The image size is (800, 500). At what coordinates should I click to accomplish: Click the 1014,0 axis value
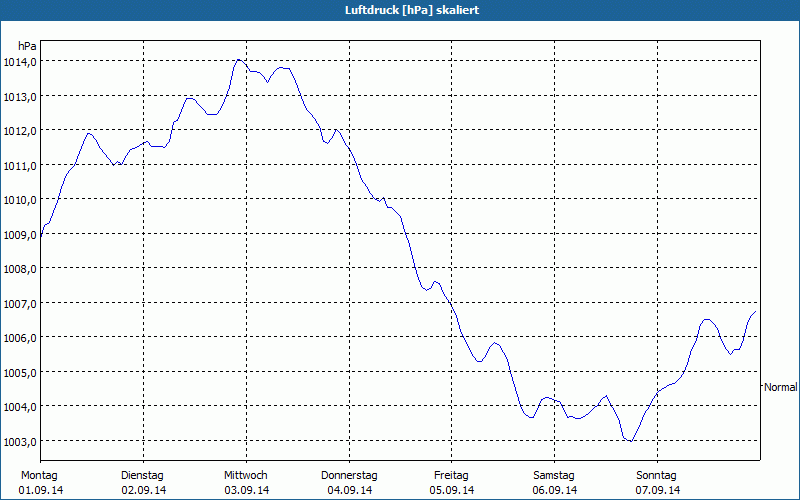coord(20,62)
